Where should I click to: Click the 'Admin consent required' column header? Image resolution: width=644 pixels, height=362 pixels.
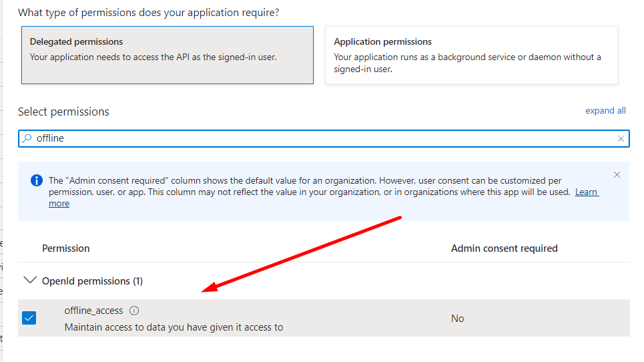[x=504, y=248]
